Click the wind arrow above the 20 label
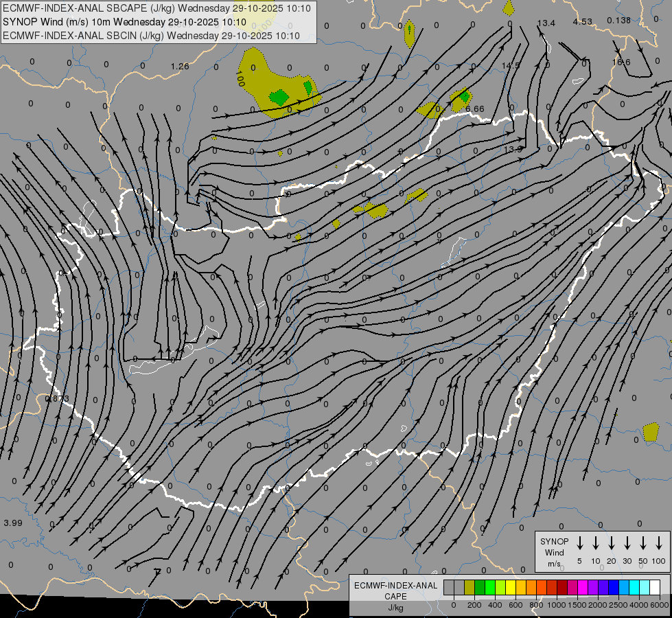The width and height of the screenshot is (672, 618). [x=611, y=543]
